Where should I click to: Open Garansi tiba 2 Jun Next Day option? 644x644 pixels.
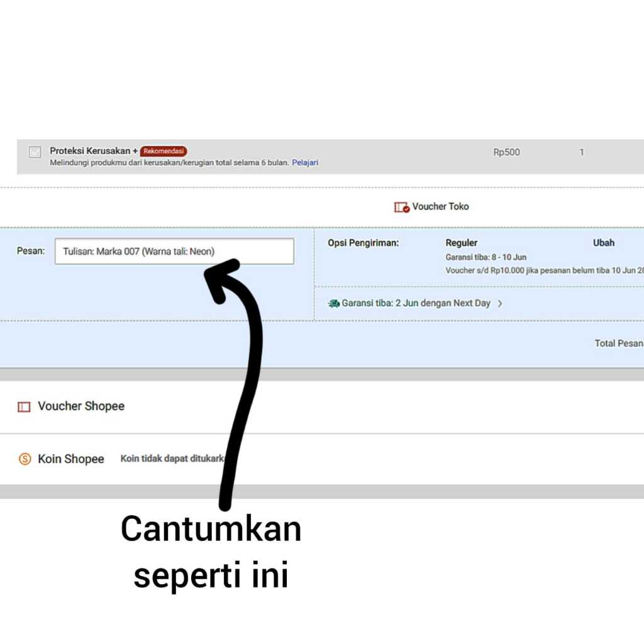pos(416,303)
